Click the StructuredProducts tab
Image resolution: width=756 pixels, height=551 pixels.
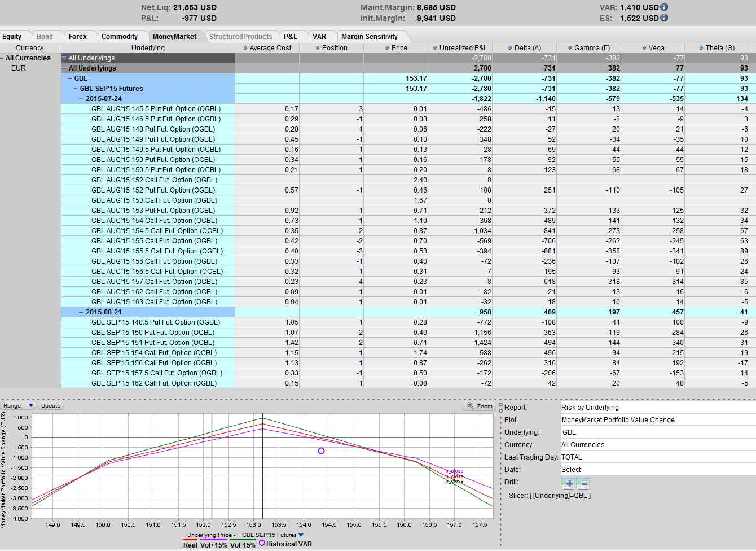(241, 37)
